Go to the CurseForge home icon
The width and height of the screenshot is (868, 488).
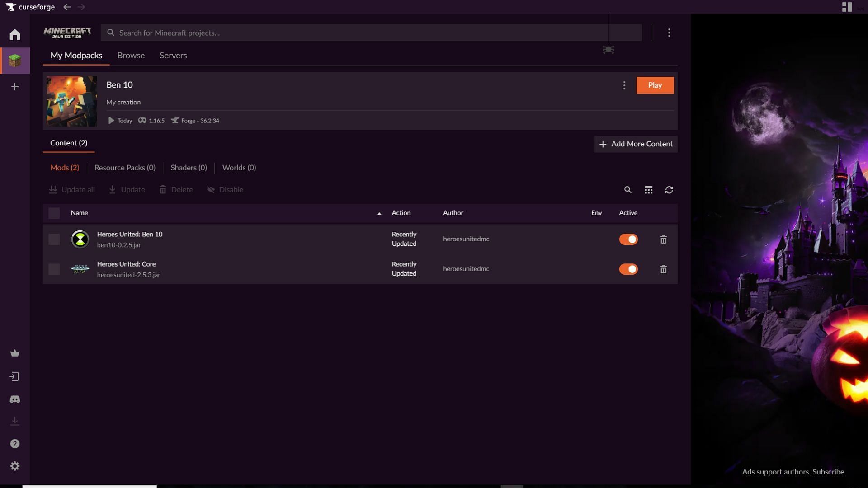click(15, 35)
